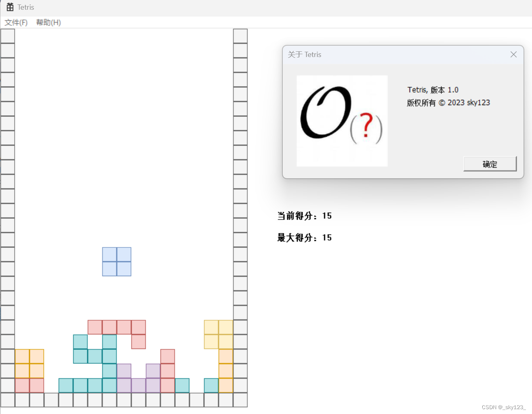Click the O(?) logo image in dialog
The width and height of the screenshot is (532, 414).
click(x=342, y=121)
